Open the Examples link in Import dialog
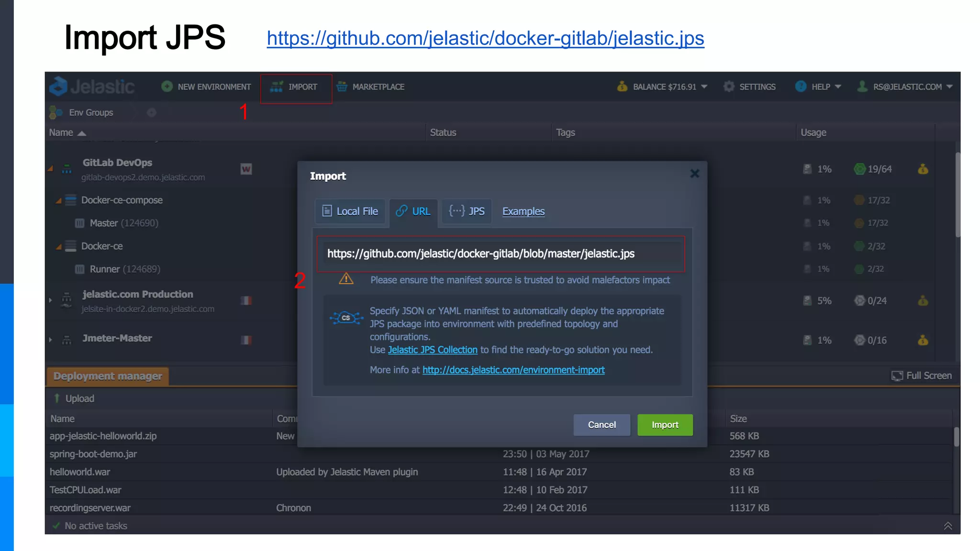This screenshot has height=551, width=980. (x=523, y=211)
